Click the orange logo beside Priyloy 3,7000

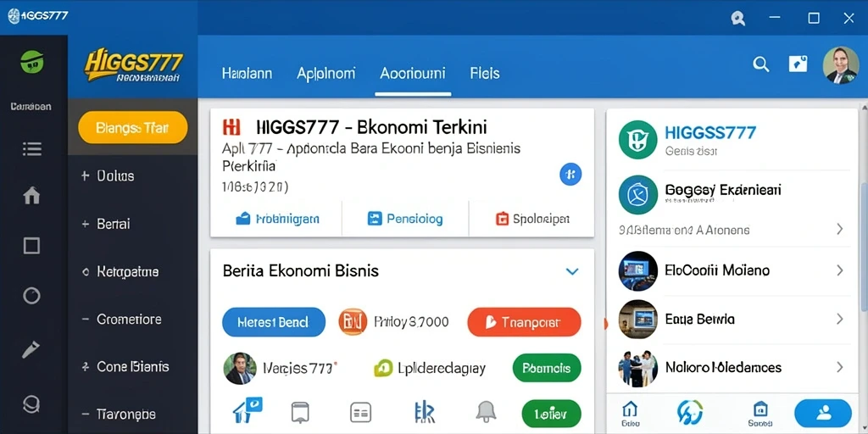point(353,322)
